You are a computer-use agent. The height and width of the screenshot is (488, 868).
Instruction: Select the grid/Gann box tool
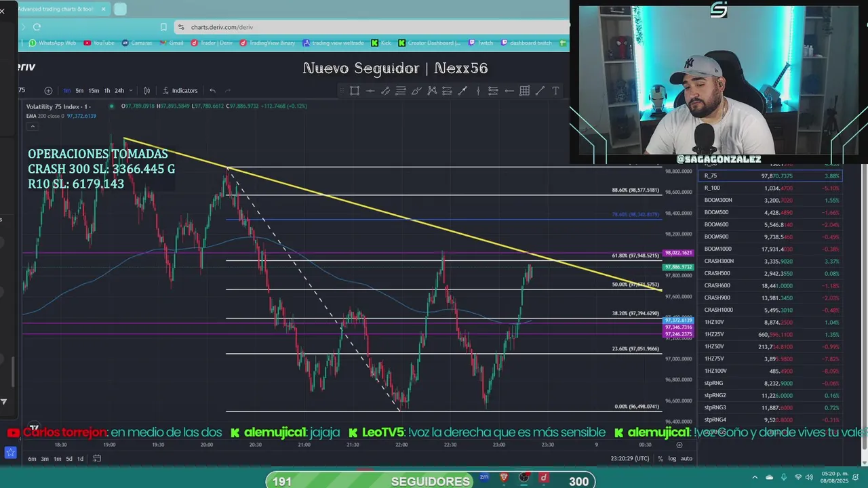(x=524, y=90)
